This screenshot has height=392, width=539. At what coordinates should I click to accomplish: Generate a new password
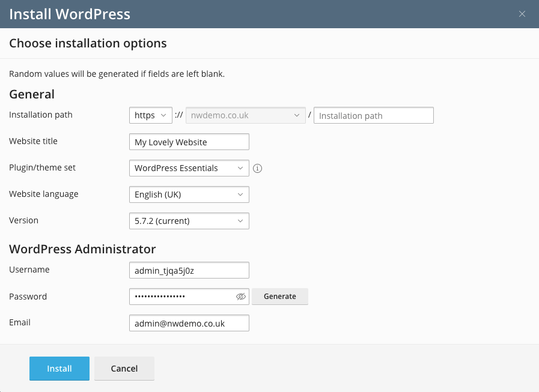pos(280,297)
